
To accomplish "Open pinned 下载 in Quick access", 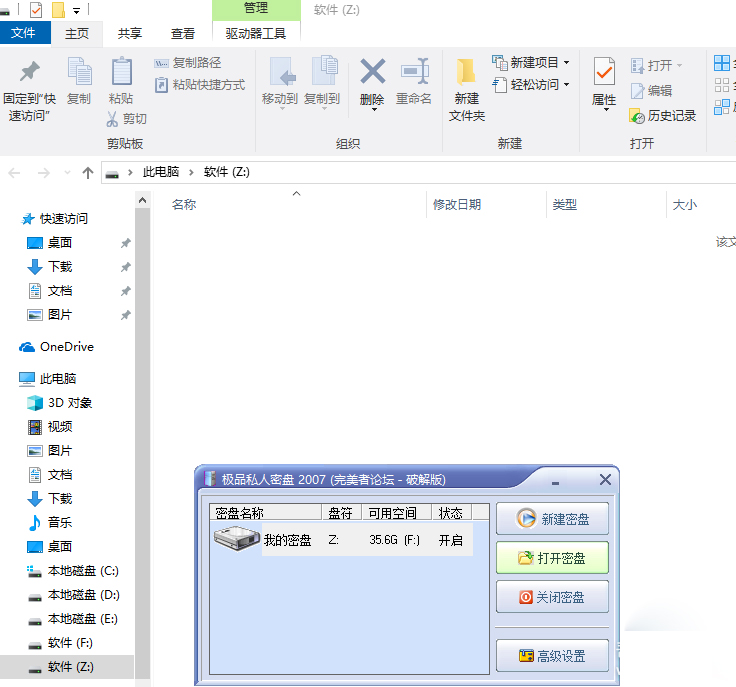I will pyautogui.click(x=60, y=267).
